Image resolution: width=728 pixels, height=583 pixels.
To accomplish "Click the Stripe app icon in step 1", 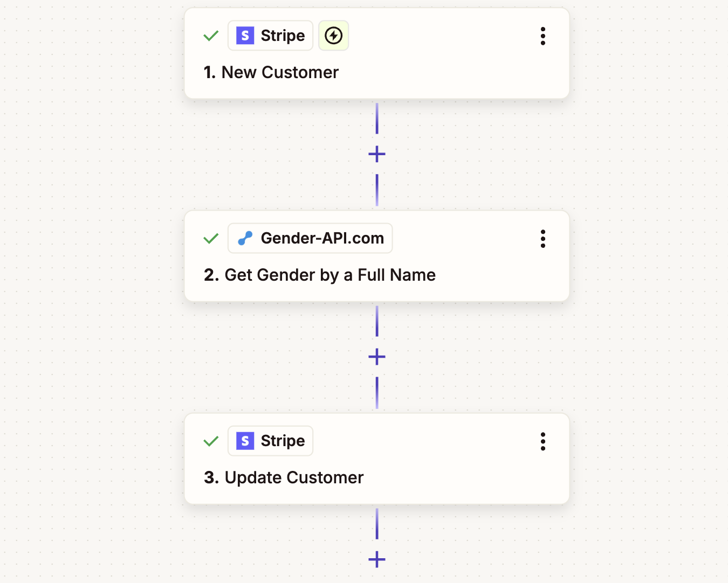I will [245, 36].
